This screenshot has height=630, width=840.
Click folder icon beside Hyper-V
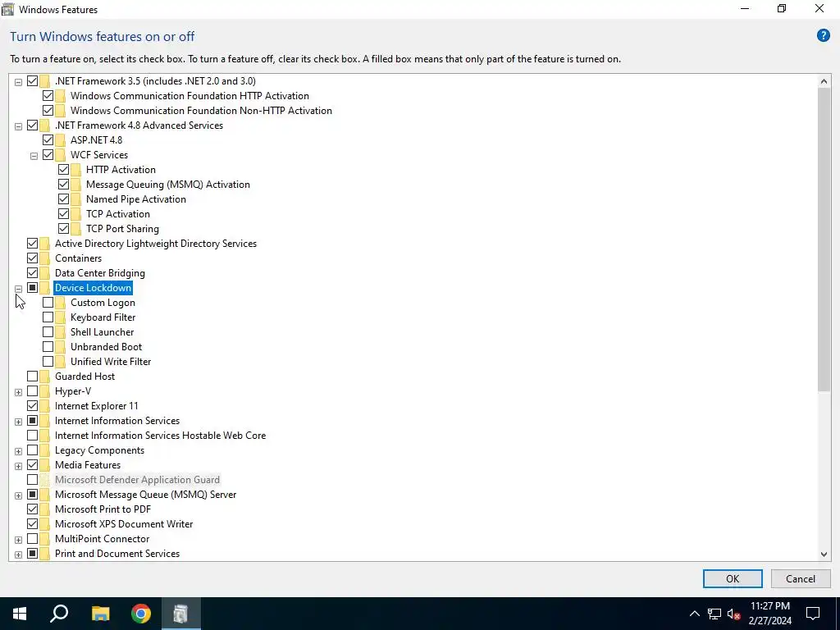click(x=45, y=391)
